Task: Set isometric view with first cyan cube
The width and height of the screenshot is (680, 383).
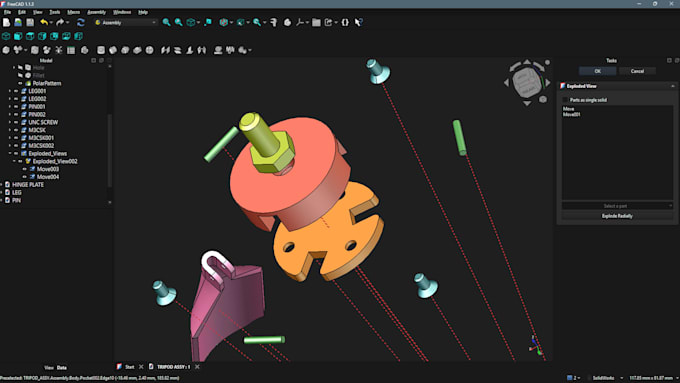Action: tap(6, 36)
